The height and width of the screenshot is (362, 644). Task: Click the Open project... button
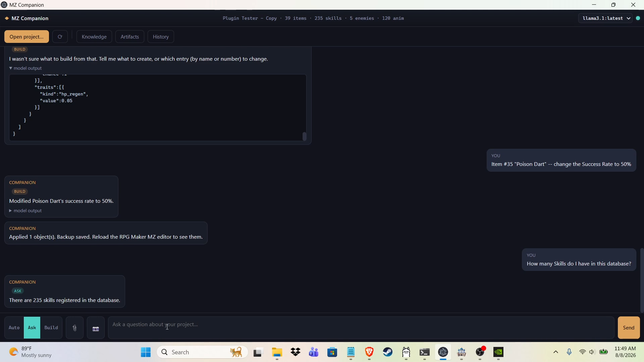pyautogui.click(x=26, y=37)
